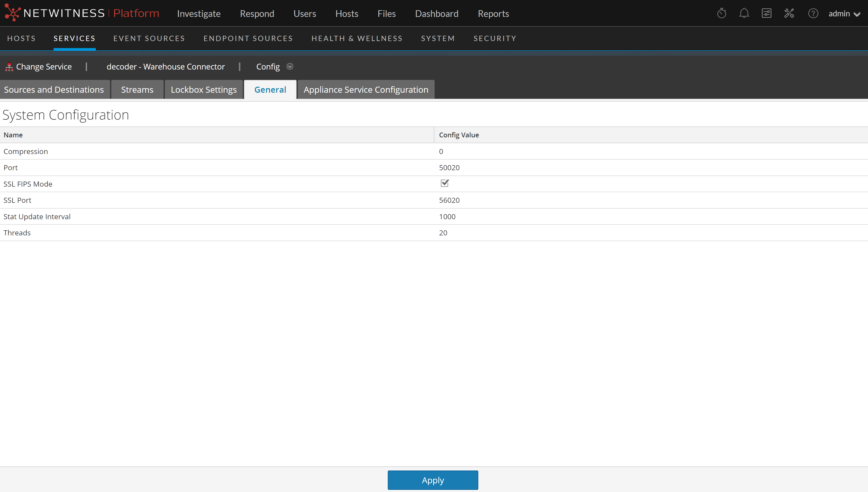This screenshot has height=492, width=868.
Task: Open the jobs stopwatch icon
Action: [722, 14]
